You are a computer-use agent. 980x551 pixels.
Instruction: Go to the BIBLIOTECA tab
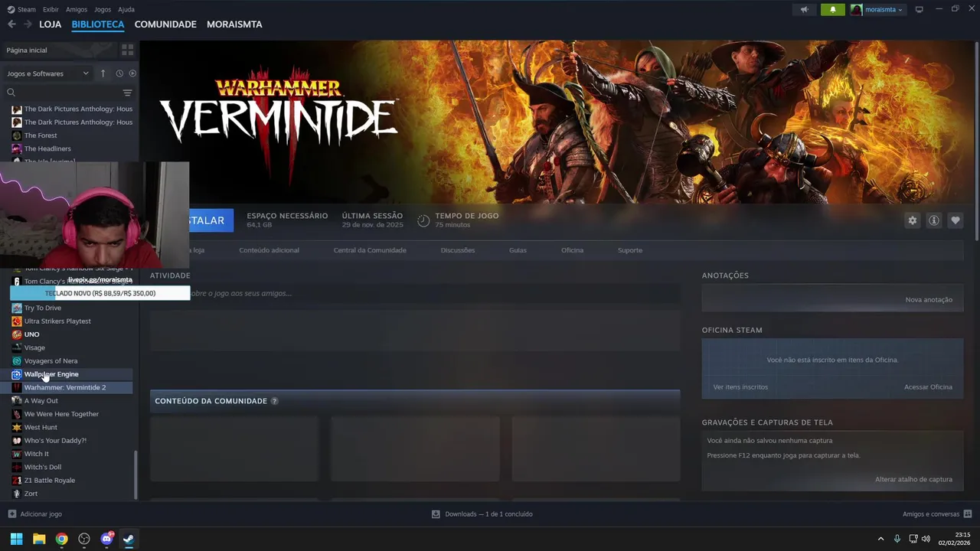point(98,24)
